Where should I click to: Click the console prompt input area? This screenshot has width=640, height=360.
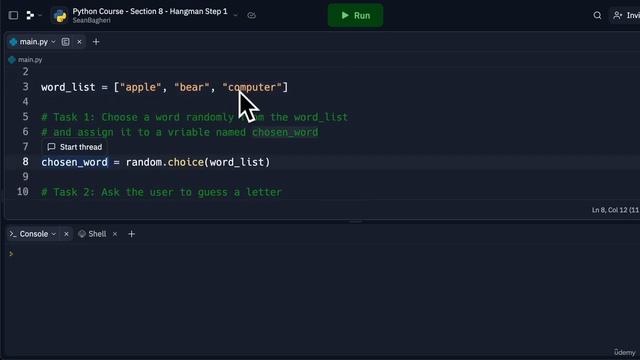[322, 254]
